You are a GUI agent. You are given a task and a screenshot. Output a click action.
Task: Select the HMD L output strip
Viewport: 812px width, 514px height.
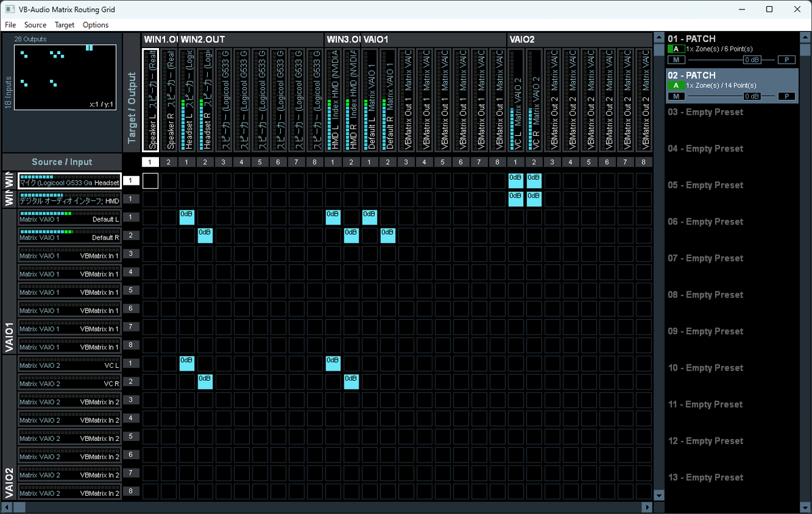pyautogui.click(x=333, y=100)
